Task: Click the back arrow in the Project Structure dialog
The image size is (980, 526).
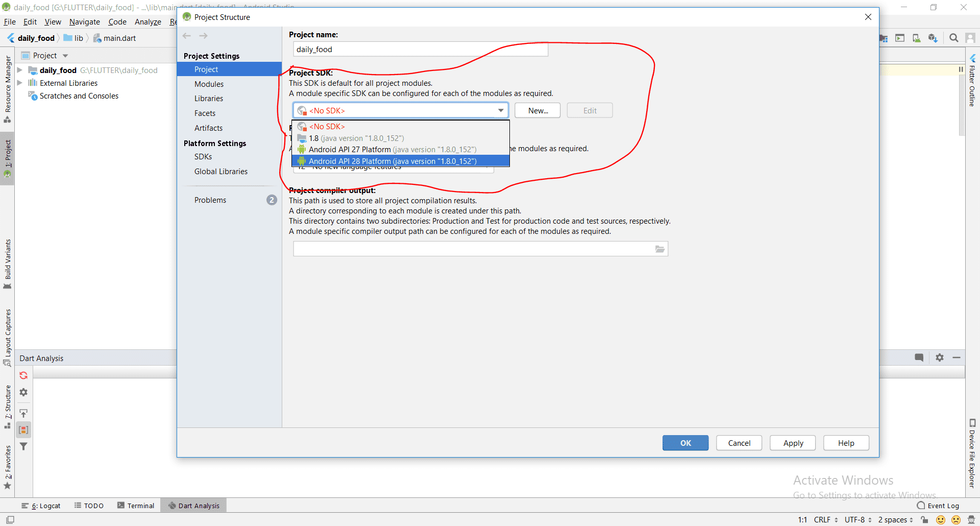Action: (187, 35)
